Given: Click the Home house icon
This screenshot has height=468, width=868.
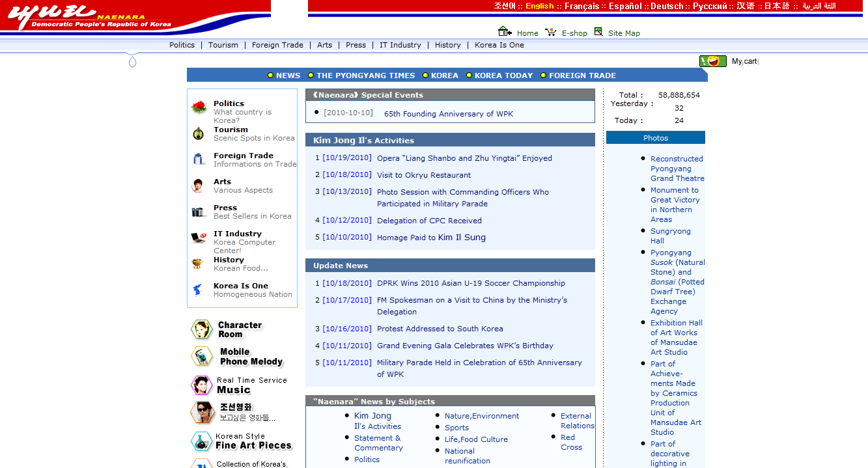Looking at the screenshot, I should [505, 31].
